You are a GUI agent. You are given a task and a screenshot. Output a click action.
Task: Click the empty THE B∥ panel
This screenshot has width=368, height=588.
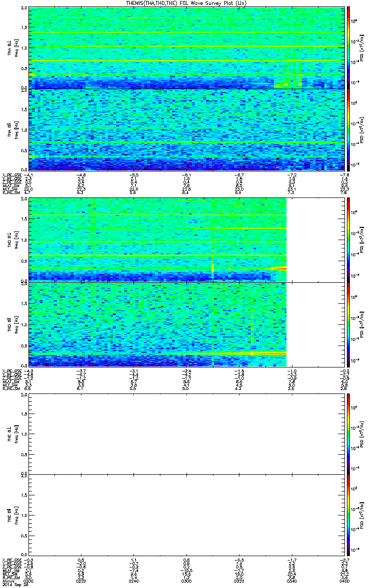[x=186, y=515]
